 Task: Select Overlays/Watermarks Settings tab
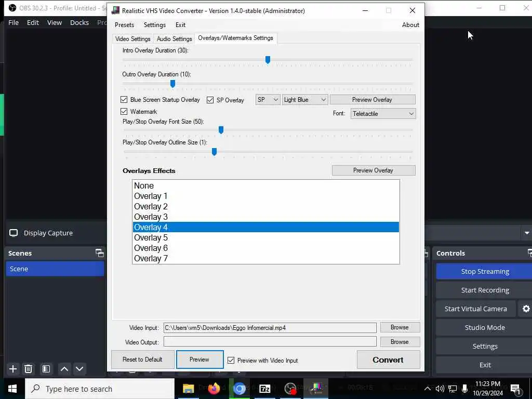coord(235,38)
